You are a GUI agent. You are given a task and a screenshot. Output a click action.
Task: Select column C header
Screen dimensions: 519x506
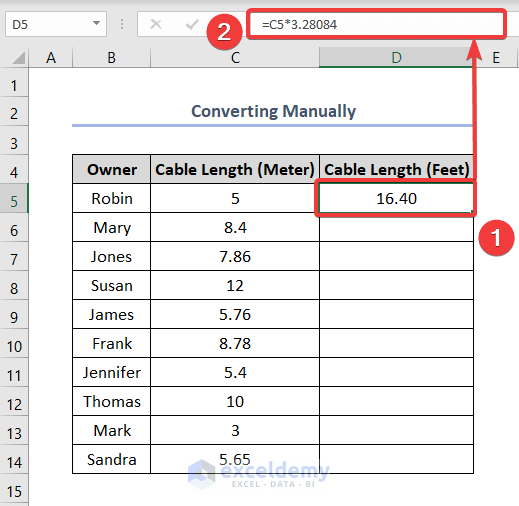[x=235, y=58]
